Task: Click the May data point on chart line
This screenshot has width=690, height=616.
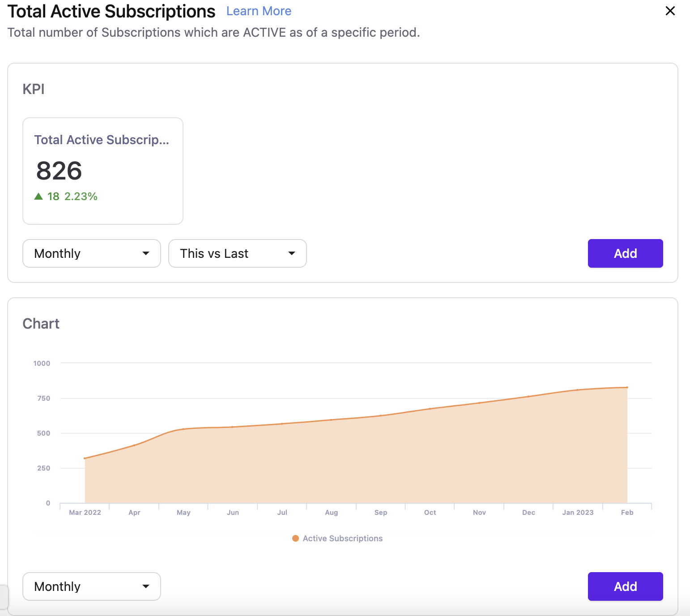Action: [183, 429]
